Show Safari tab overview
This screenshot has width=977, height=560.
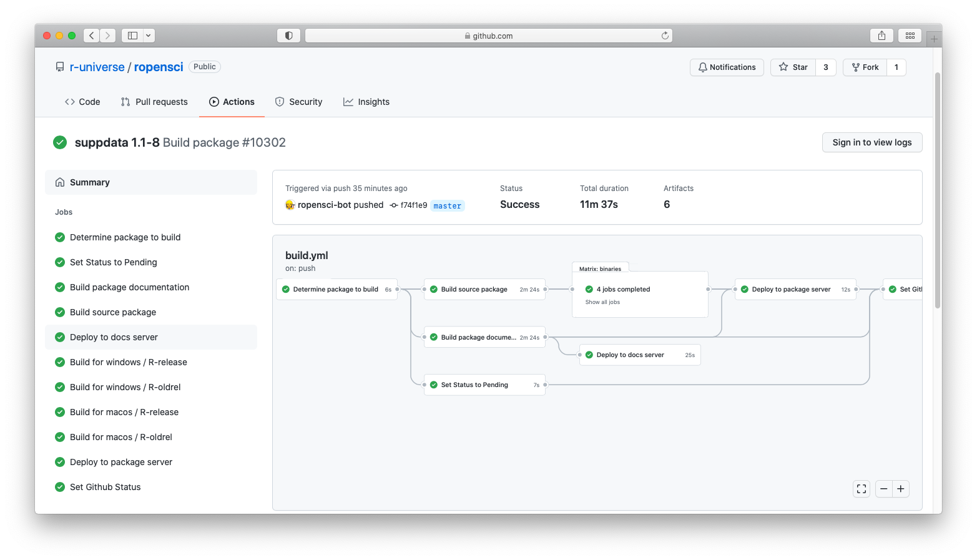[910, 36]
